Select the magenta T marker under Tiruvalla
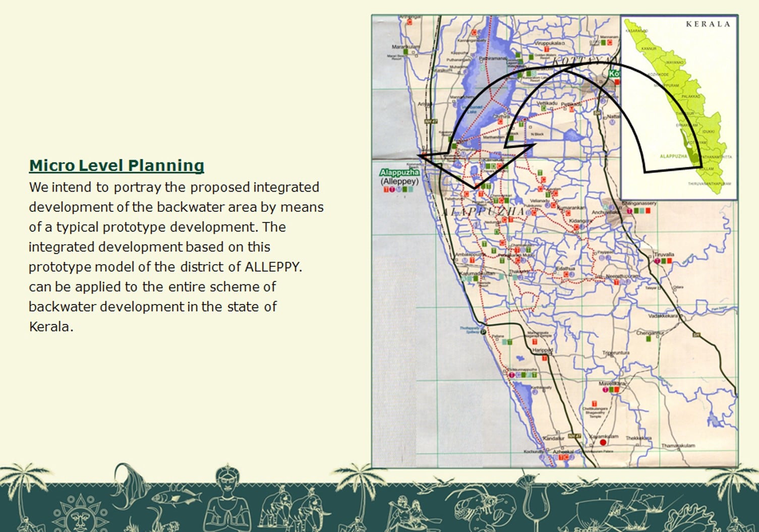759x532 pixels. pyautogui.click(x=657, y=261)
